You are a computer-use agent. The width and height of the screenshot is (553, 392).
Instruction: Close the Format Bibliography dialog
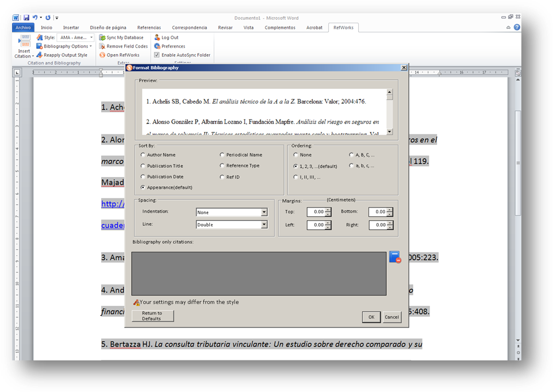404,68
